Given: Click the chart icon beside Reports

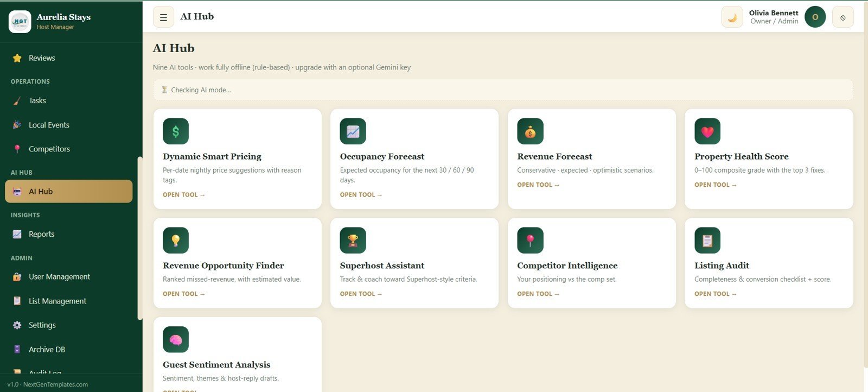Looking at the screenshot, I should [x=17, y=234].
